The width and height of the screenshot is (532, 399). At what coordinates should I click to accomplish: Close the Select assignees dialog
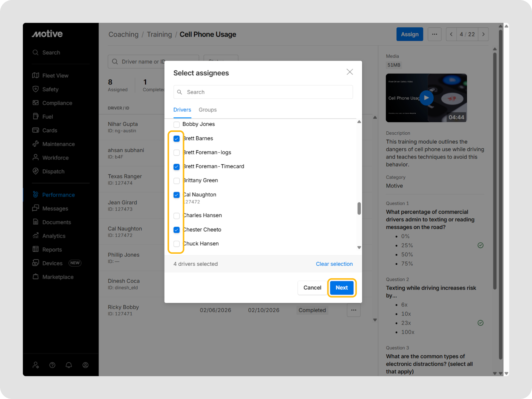(349, 72)
